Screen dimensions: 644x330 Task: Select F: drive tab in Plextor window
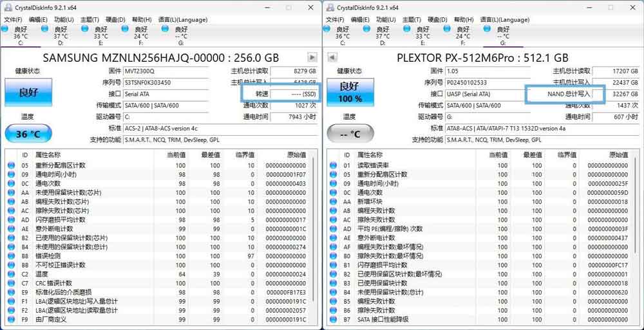pos(463,35)
